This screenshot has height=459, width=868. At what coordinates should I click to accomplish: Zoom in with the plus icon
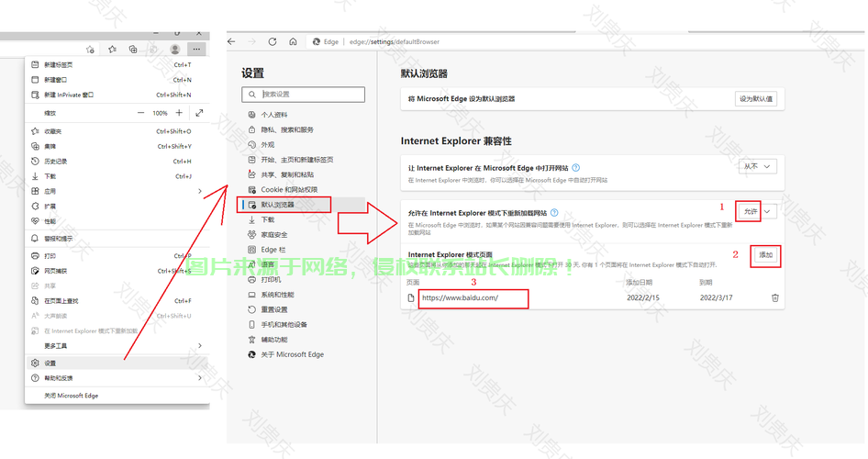point(179,113)
